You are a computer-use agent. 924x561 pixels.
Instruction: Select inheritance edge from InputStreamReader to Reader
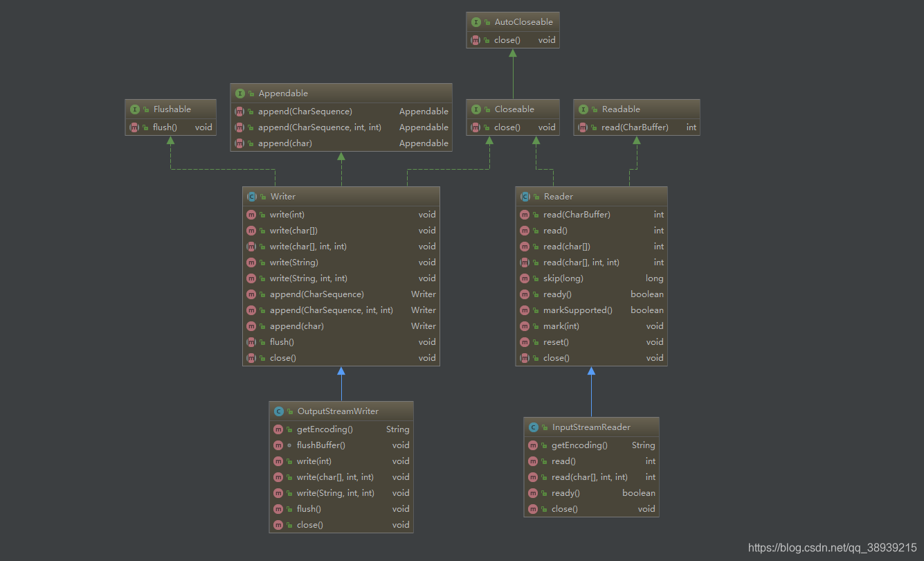click(591, 392)
